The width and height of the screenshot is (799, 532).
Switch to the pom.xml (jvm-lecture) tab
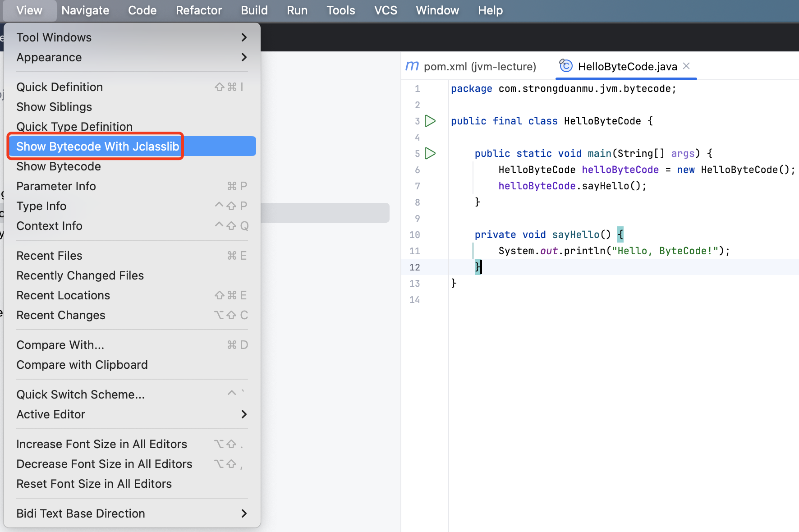click(479, 67)
